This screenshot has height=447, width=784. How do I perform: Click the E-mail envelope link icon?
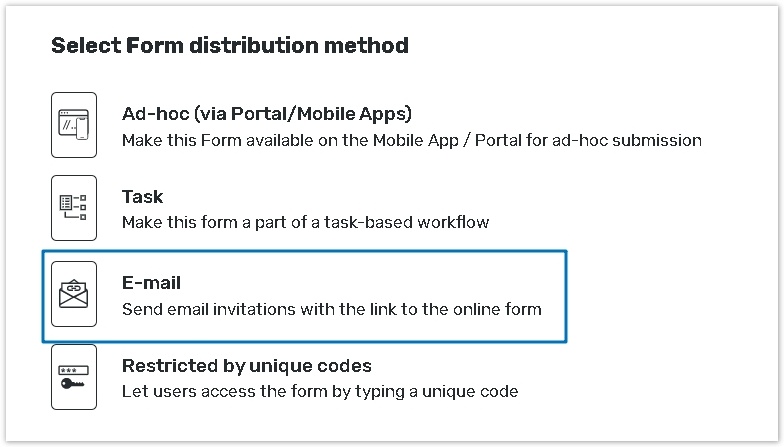pyautogui.click(x=74, y=293)
